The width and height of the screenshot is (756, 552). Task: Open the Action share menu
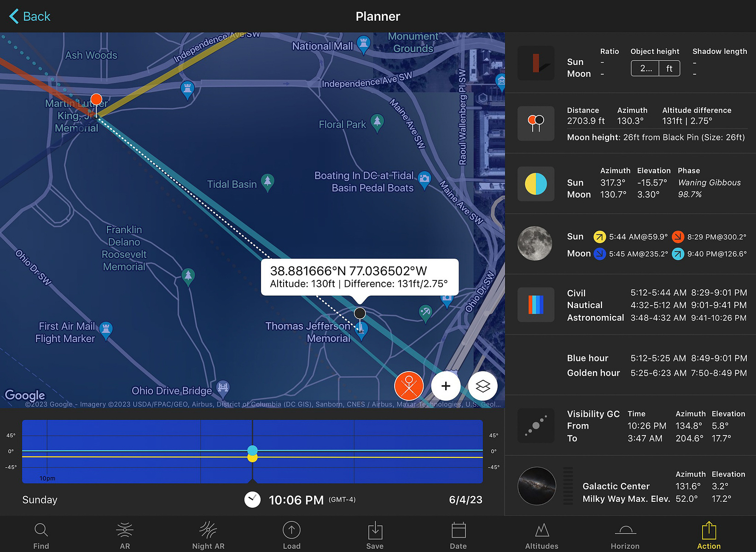point(709,535)
